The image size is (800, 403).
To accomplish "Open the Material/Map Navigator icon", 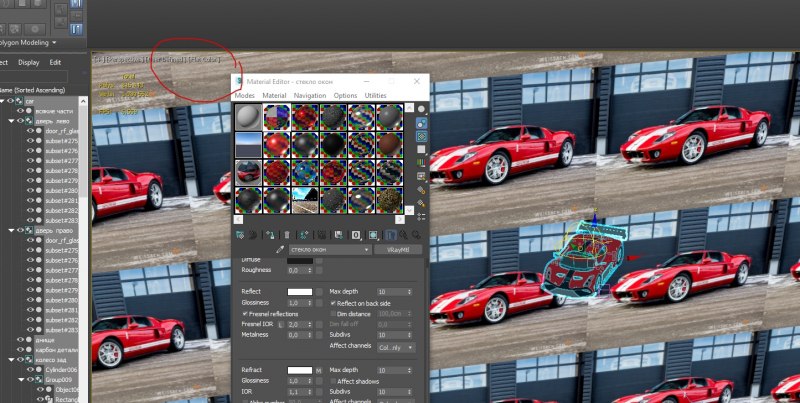I will click(421, 216).
